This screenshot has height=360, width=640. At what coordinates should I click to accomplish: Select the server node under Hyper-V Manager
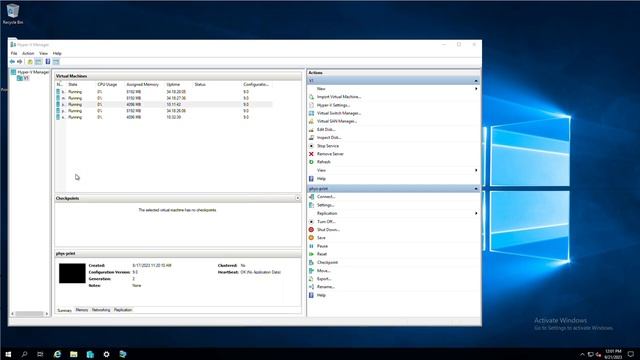pyautogui.click(x=23, y=78)
